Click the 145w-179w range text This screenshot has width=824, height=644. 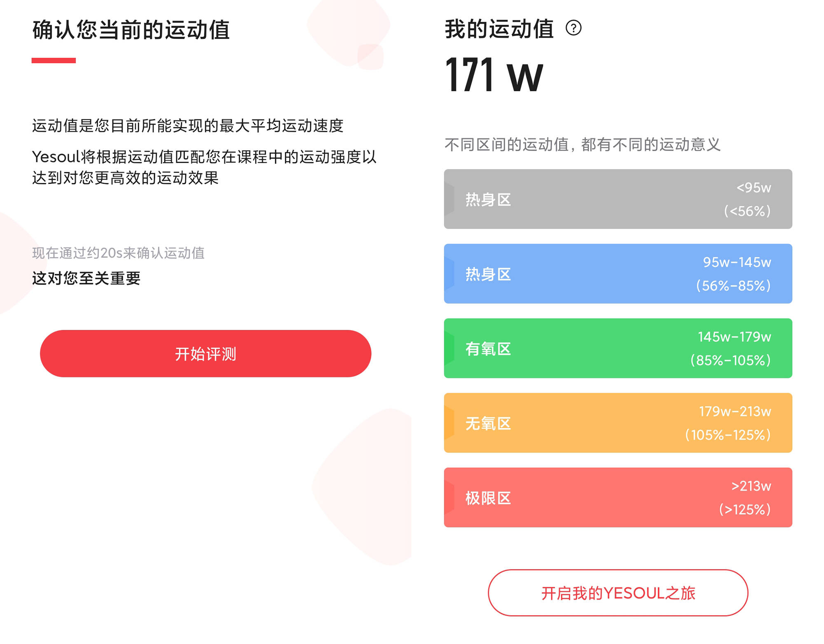click(x=734, y=337)
